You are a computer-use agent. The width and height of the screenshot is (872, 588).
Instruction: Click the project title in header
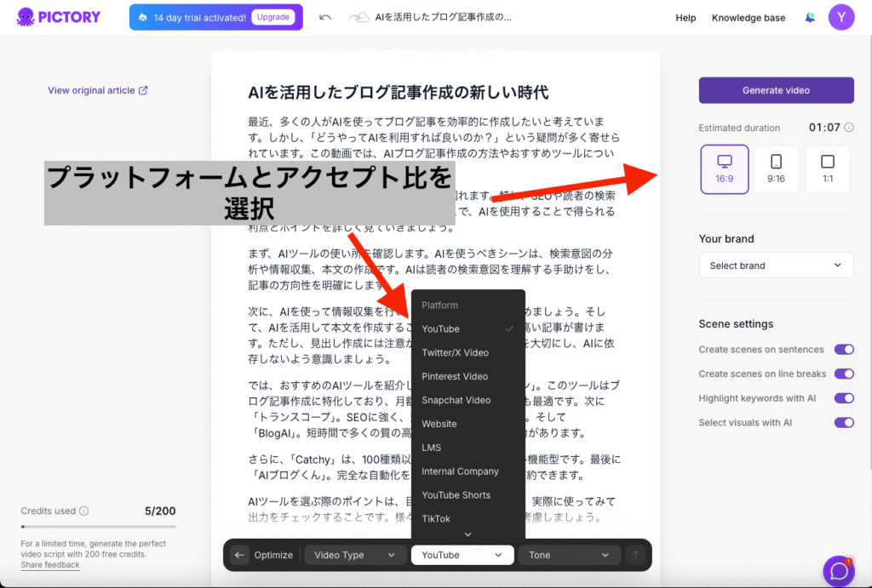[443, 17]
